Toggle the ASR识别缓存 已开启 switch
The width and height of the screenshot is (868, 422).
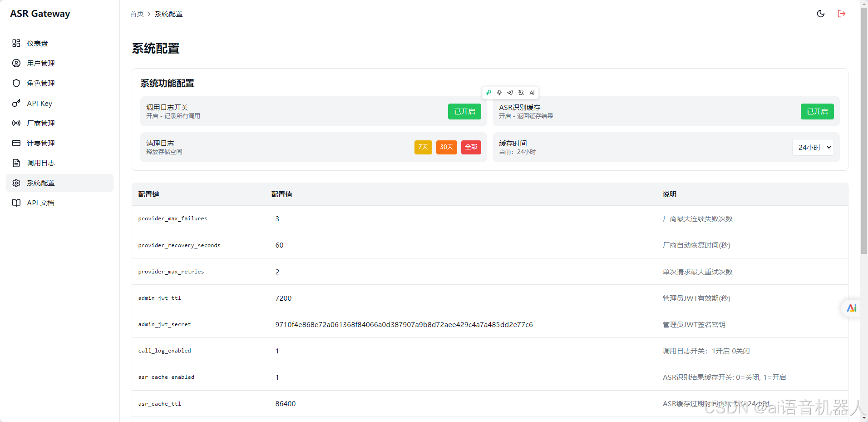pos(817,112)
